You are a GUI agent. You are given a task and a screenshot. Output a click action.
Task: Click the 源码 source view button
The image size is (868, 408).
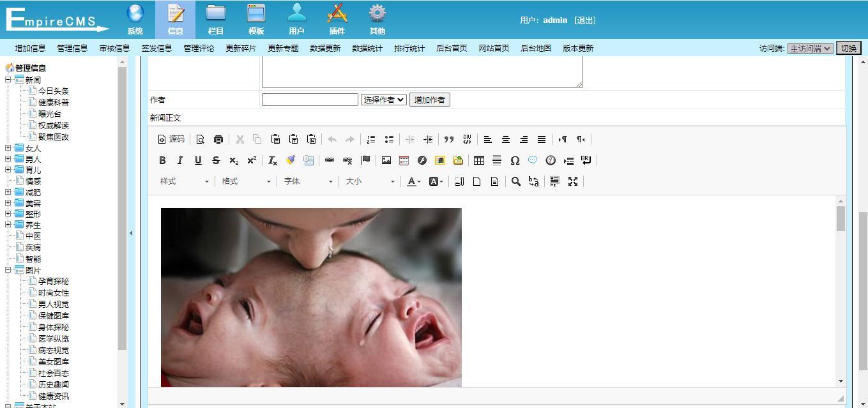pos(171,139)
